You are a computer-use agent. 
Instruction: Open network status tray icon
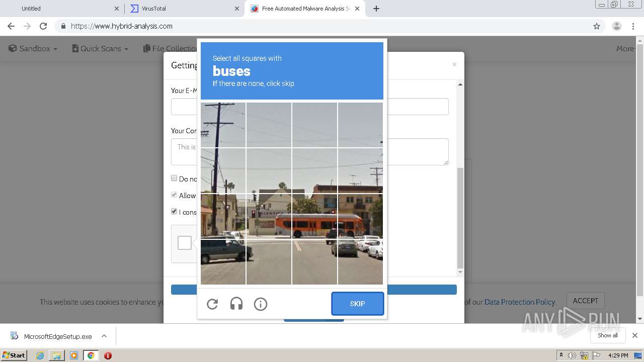click(584, 355)
